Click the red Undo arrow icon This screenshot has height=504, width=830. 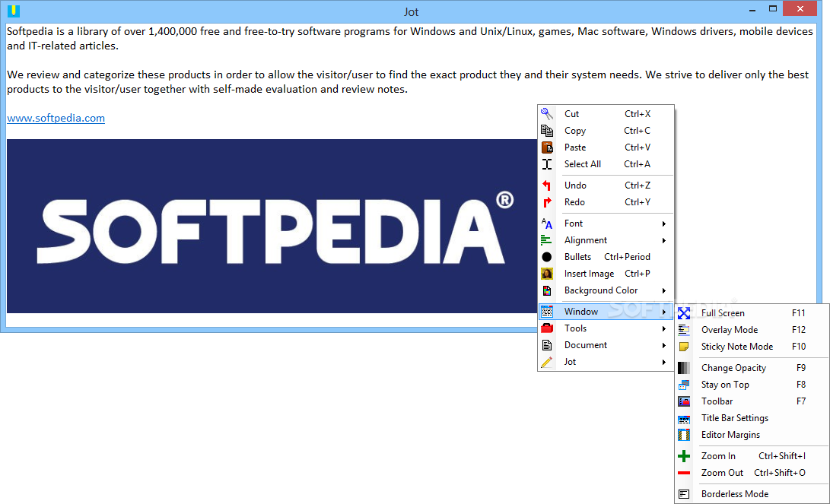point(547,185)
